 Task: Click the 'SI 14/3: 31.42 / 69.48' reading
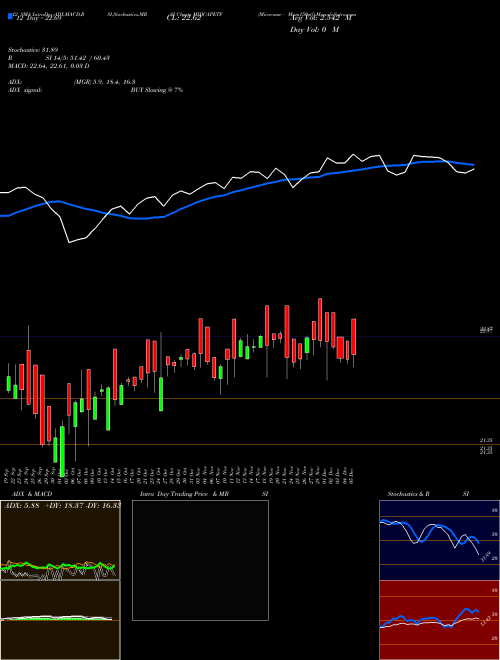pos(78,58)
